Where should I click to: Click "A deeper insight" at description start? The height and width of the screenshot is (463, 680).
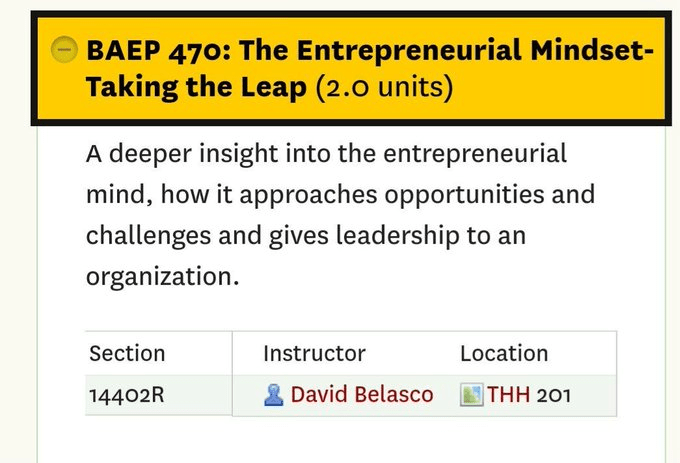tap(164, 154)
